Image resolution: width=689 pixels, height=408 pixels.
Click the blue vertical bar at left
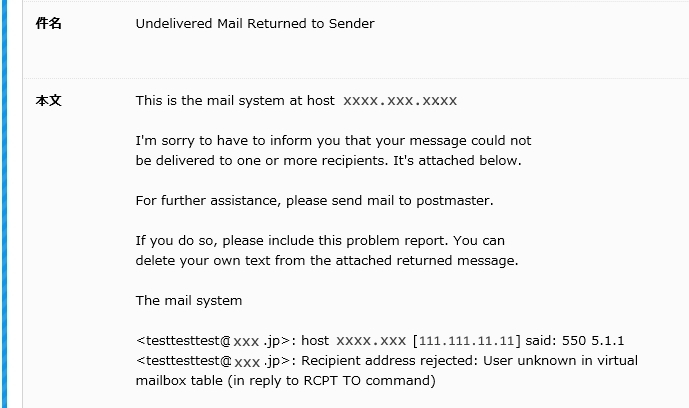click(x=4, y=204)
